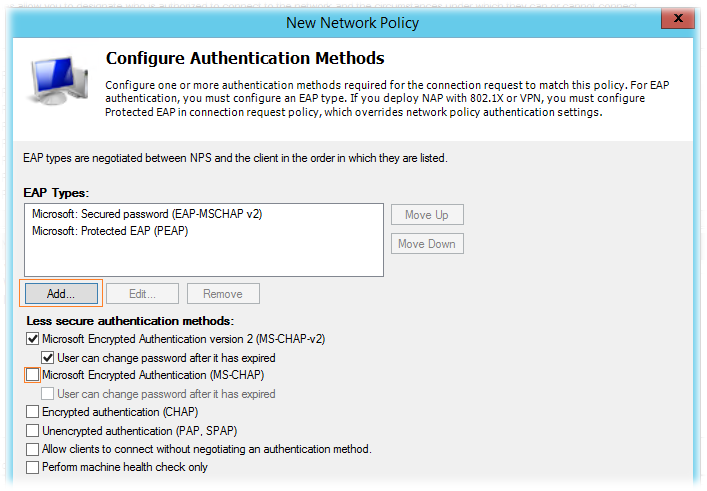Image resolution: width=707 pixels, height=491 pixels.
Task: Uncheck the enabled 'User can change password' option
Action: pyautogui.click(x=48, y=358)
